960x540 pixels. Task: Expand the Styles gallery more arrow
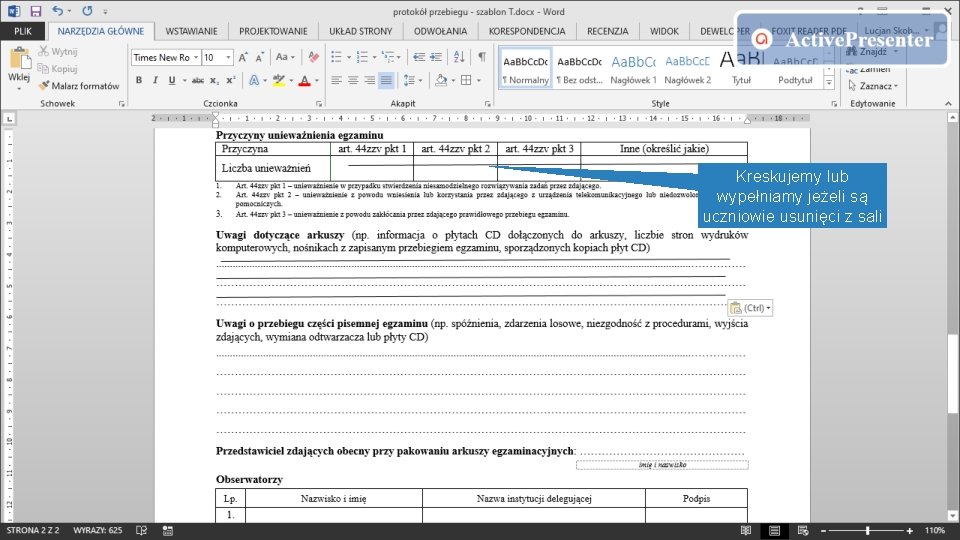829,84
